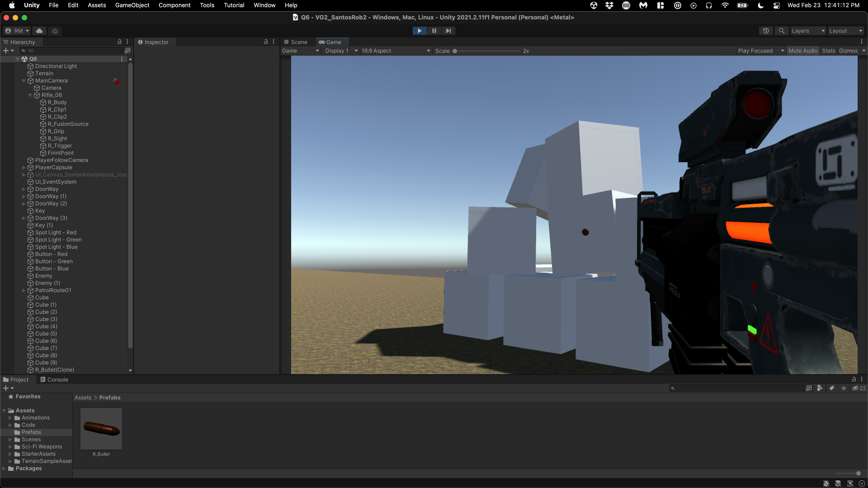Click the Step frame button
Screen dimensions: 868x488
(448, 31)
